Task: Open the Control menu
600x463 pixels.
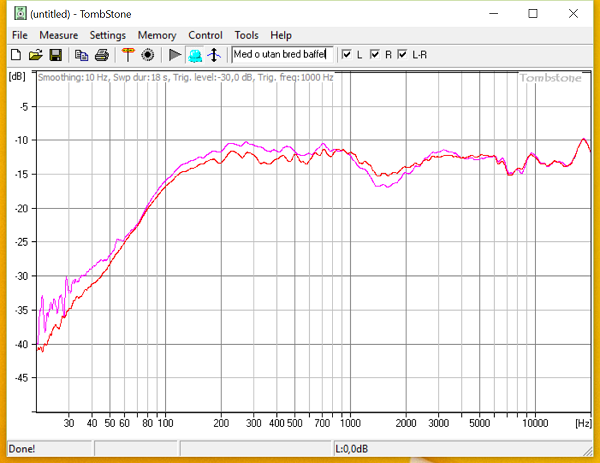Action: pos(205,35)
